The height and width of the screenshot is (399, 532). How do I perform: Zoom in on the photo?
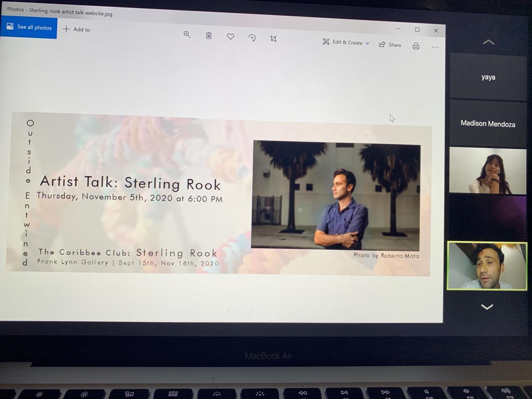(x=187, y=35)
